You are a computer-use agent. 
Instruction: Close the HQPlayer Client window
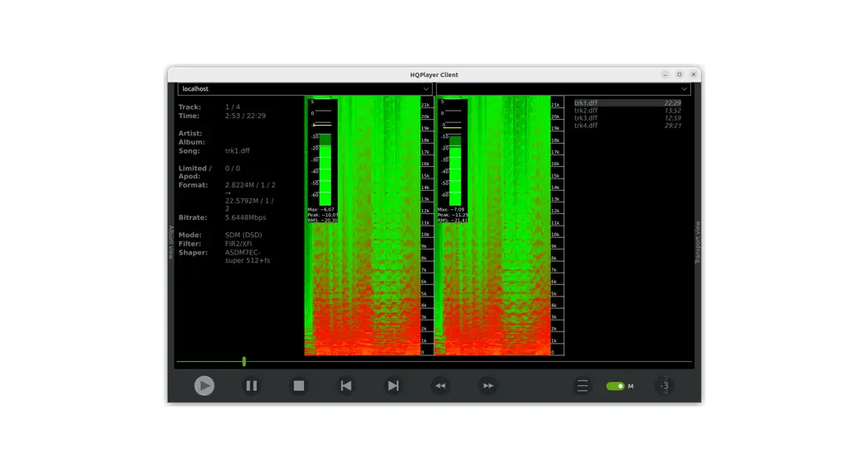pyautogui.click(x=694, y=74)
